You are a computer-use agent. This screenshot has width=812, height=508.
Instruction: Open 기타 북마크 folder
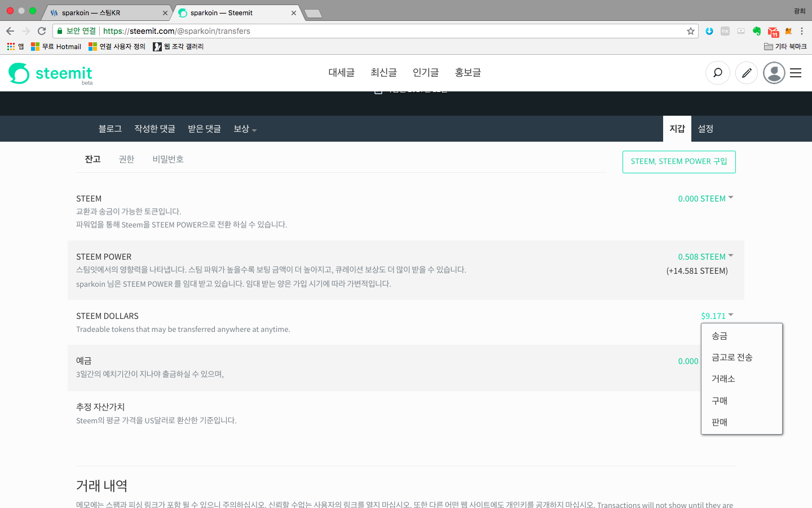[x=785, y=46]
